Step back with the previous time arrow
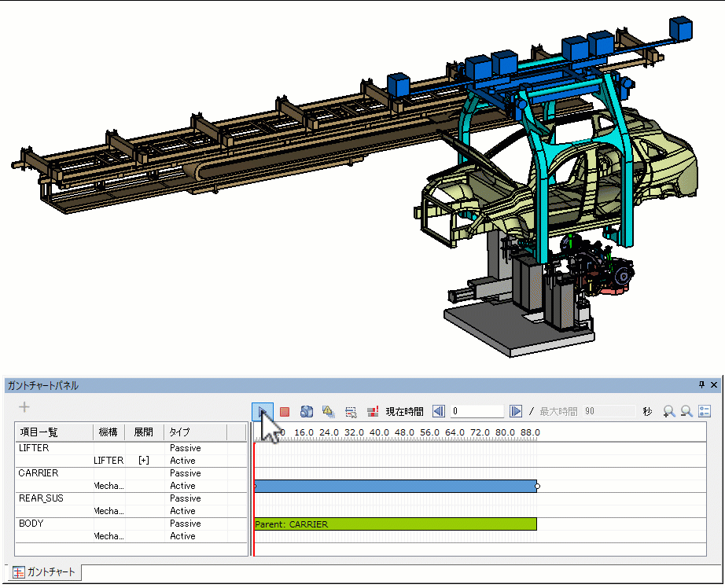 (439, 411)
